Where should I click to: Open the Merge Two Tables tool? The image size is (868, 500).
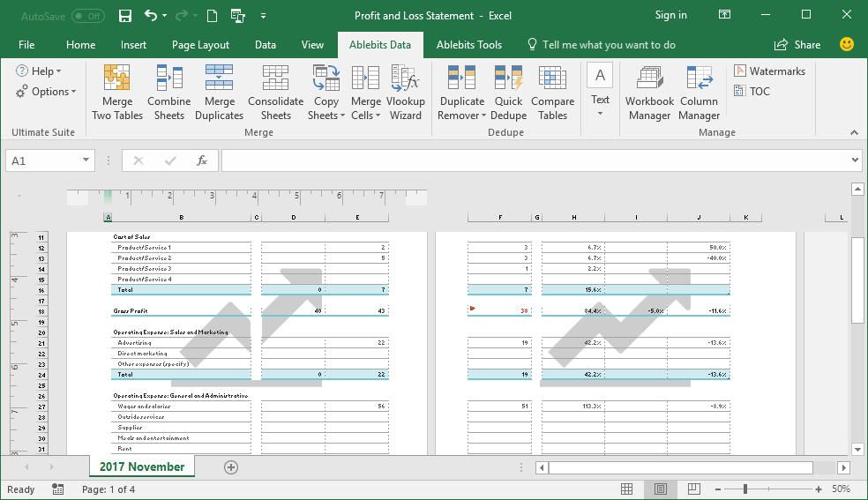coord(117,93)
